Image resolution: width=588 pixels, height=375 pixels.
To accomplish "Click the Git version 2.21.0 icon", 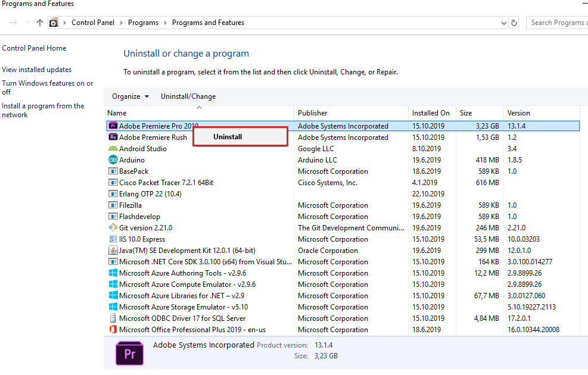I will pos(113,228).
